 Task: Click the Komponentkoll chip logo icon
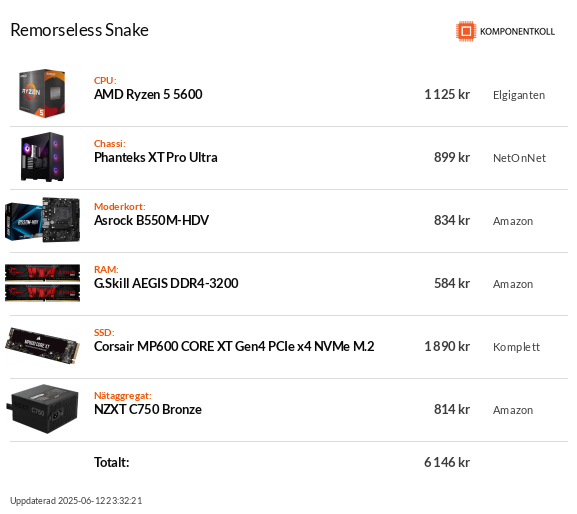(466, 31)
